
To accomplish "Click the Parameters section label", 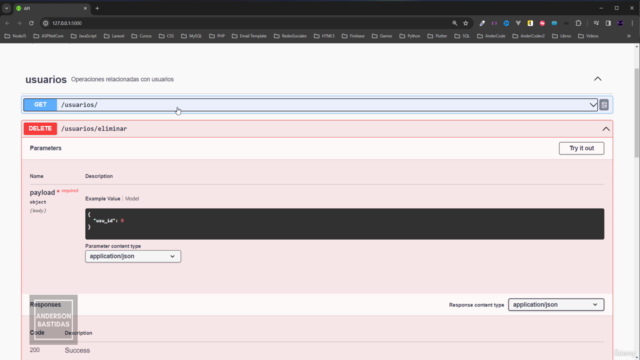I will (x=45, y=148).
